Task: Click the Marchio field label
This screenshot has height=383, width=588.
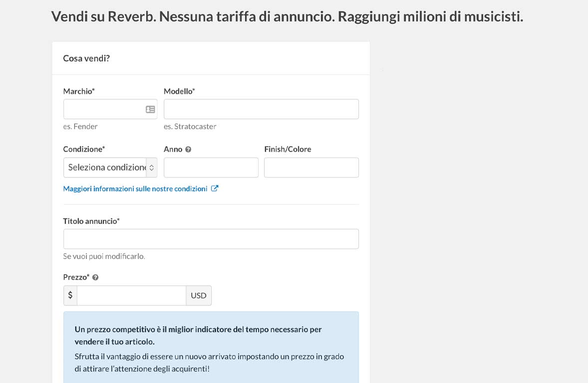Action: tap(79, 91)
